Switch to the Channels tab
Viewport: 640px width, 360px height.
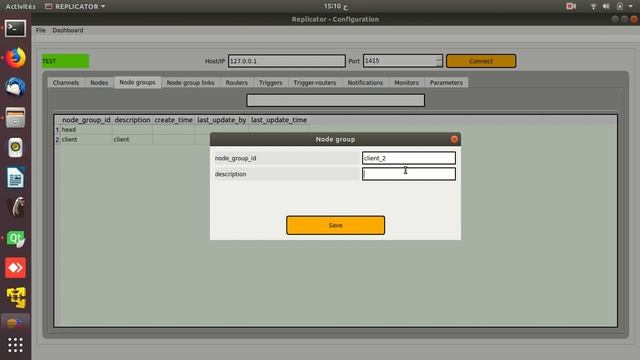pos(66,82)
